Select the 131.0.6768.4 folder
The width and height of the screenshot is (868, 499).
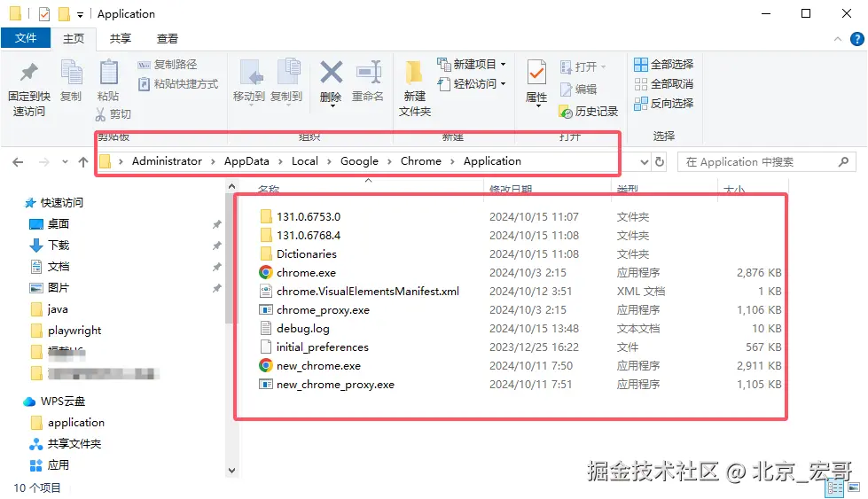(x=300, y=236)
